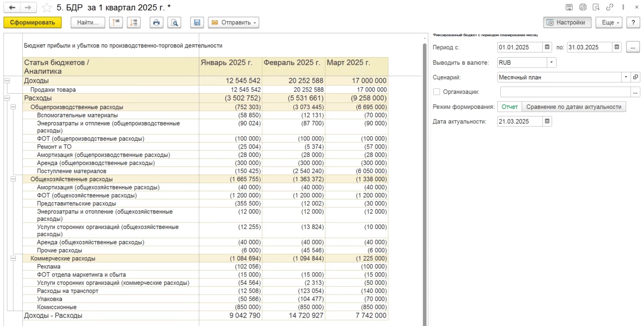Viewport: 644px width, 326px height.
Task: Collapse the Коммерческие расходы group
Action: [13, 258]
